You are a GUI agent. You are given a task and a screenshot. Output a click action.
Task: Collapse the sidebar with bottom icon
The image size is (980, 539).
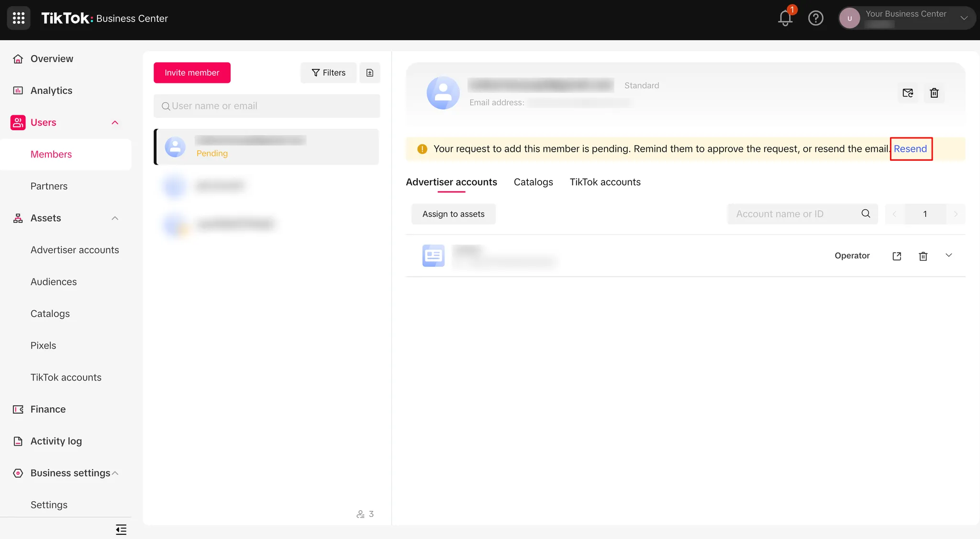tap(121, 529)
